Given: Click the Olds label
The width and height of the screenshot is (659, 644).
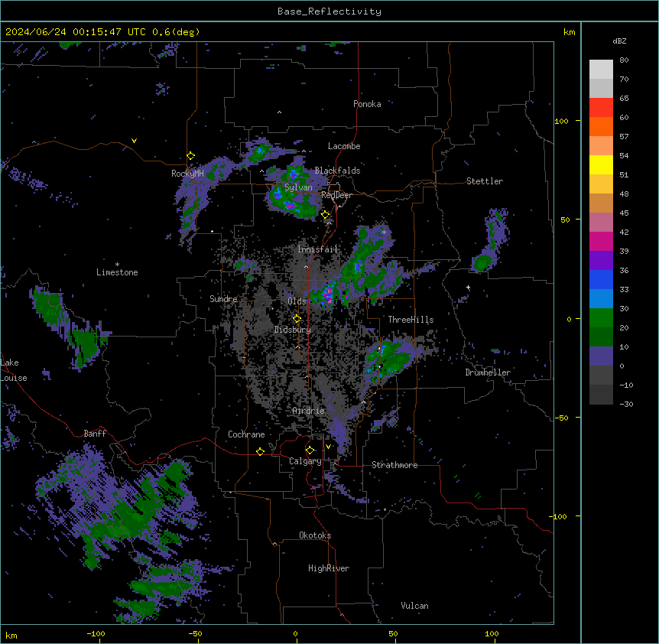Looking at the screenshot, I should pyautogui.click(x=297, y=301).
